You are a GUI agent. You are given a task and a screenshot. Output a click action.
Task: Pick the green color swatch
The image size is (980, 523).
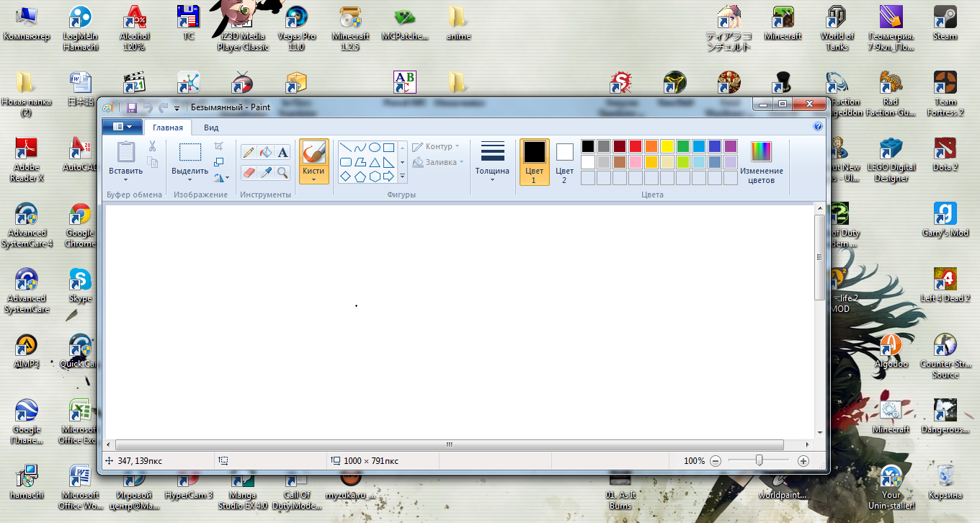(683, 146)
